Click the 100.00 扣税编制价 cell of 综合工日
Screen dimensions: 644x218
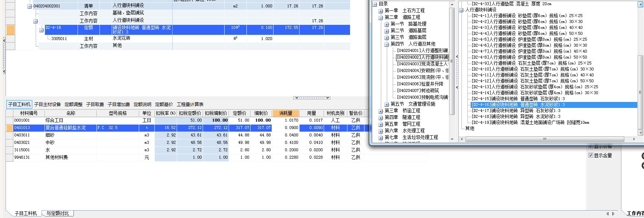(x=216, y=120)
